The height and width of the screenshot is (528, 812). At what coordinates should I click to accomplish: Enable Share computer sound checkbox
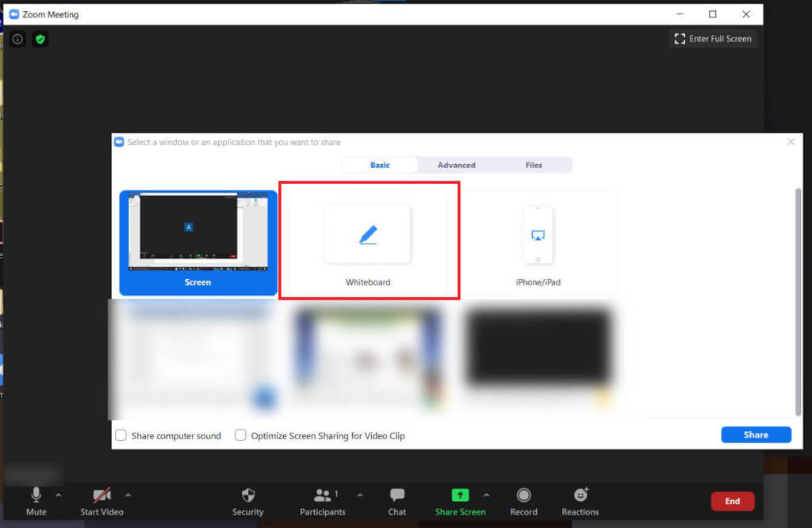pos(121,435)
